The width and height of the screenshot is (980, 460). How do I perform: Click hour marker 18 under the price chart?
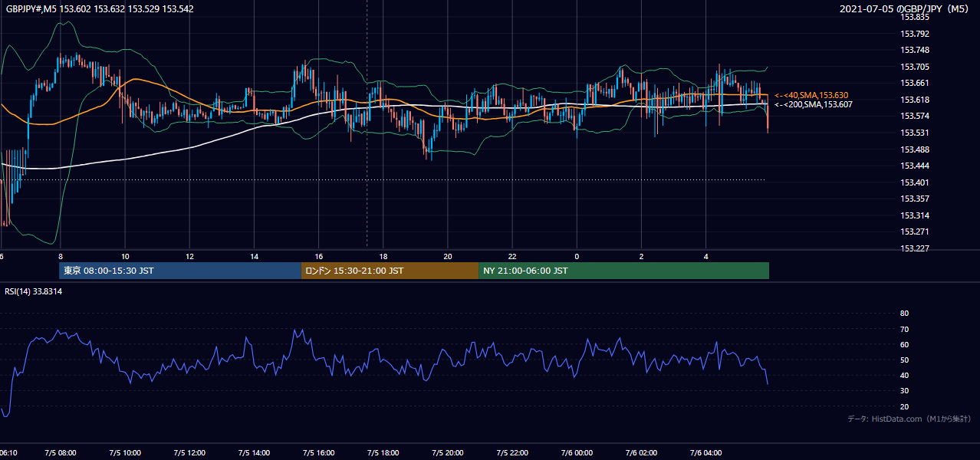point(383,256)
